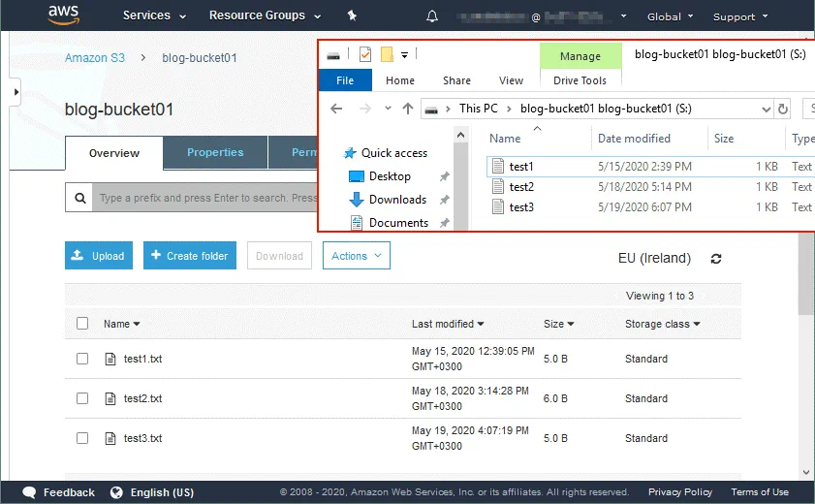Open the View ribbon tab in Explorer
The width and height of the screenshot is (815, 504).
(x=511, y=81)
